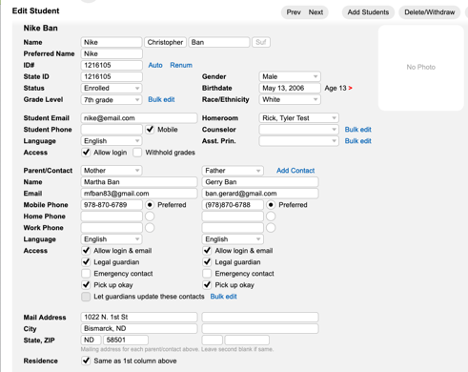Open the Father contact type dropdown

(233, 170)
